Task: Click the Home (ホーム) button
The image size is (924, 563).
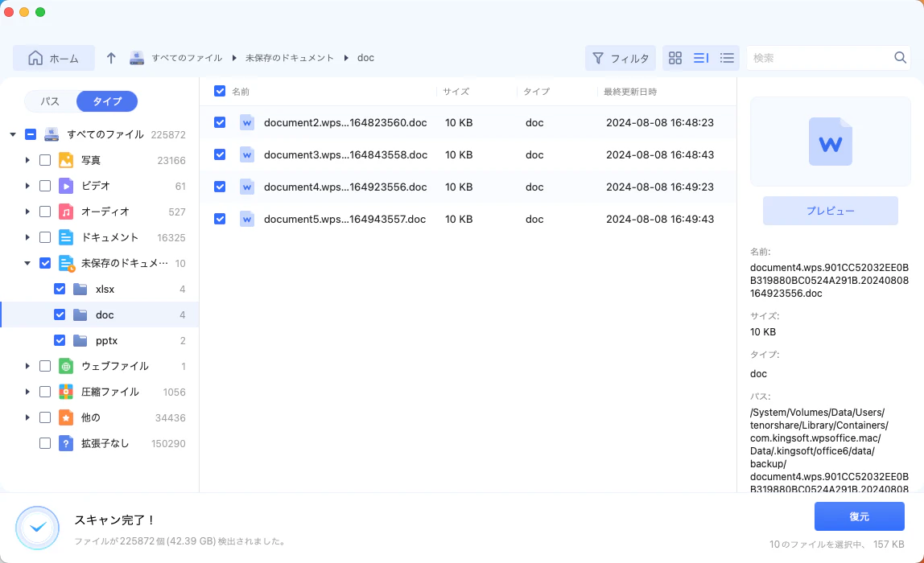Action: click(54, 58)
